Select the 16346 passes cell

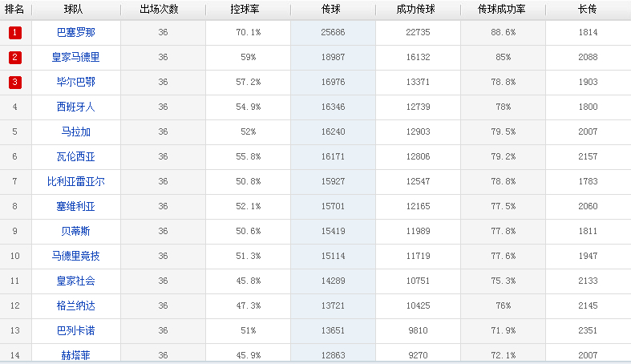tap(333, 107)
